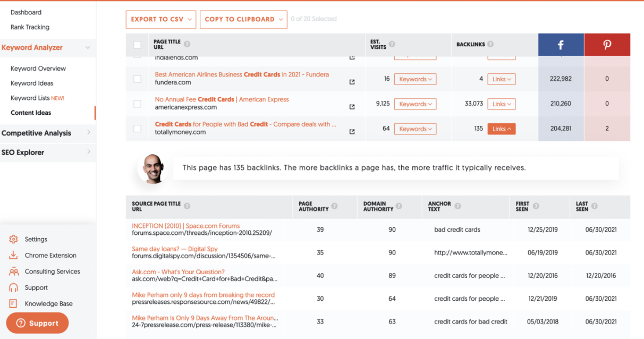Click help icon next to Page Authority

point(334,206)
